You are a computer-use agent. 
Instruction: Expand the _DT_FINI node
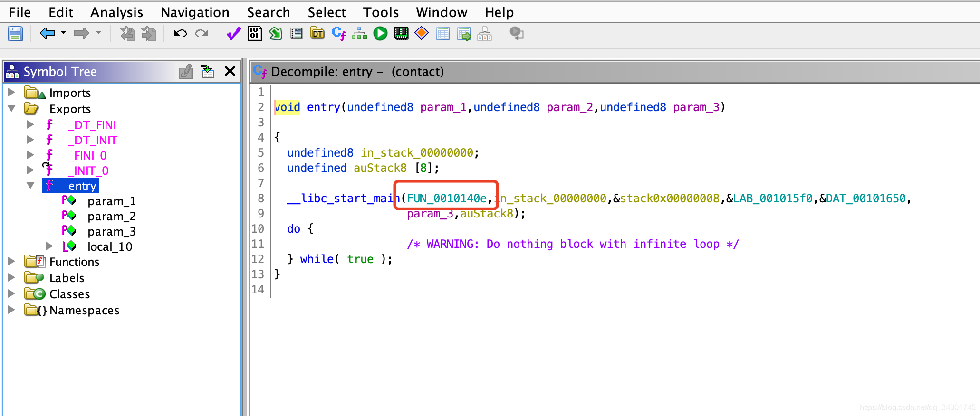[30, 124]
